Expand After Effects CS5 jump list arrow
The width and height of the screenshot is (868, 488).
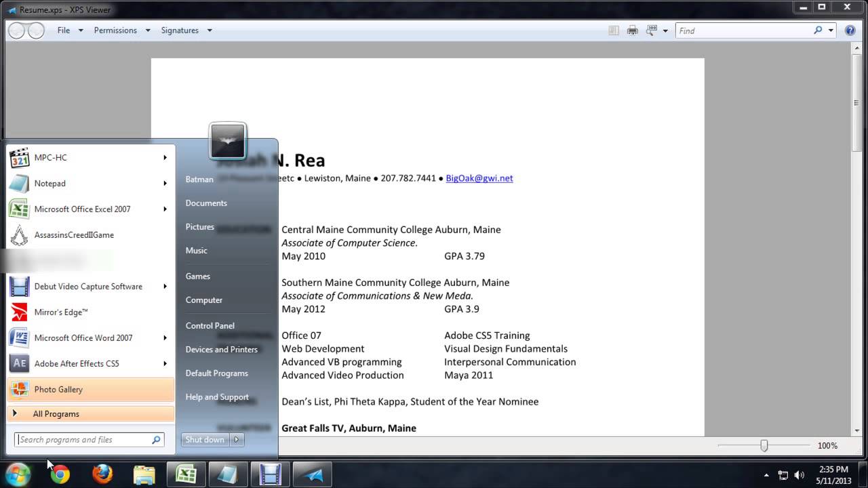165,363
